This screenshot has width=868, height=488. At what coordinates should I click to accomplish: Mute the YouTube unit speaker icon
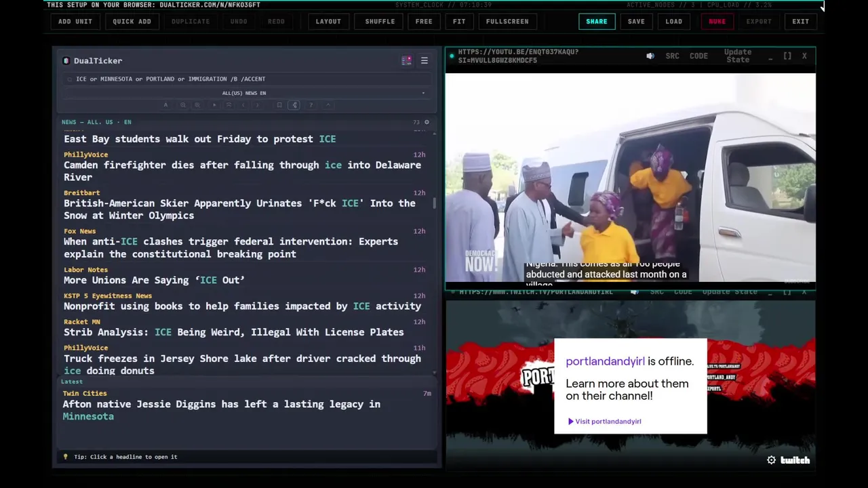[650, 56]
